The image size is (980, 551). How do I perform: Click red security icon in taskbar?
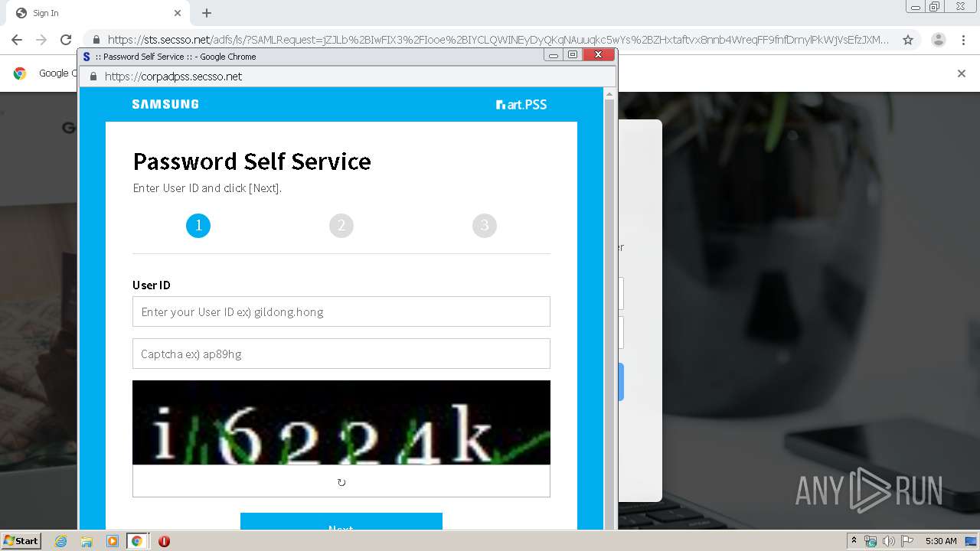[164, 541]
